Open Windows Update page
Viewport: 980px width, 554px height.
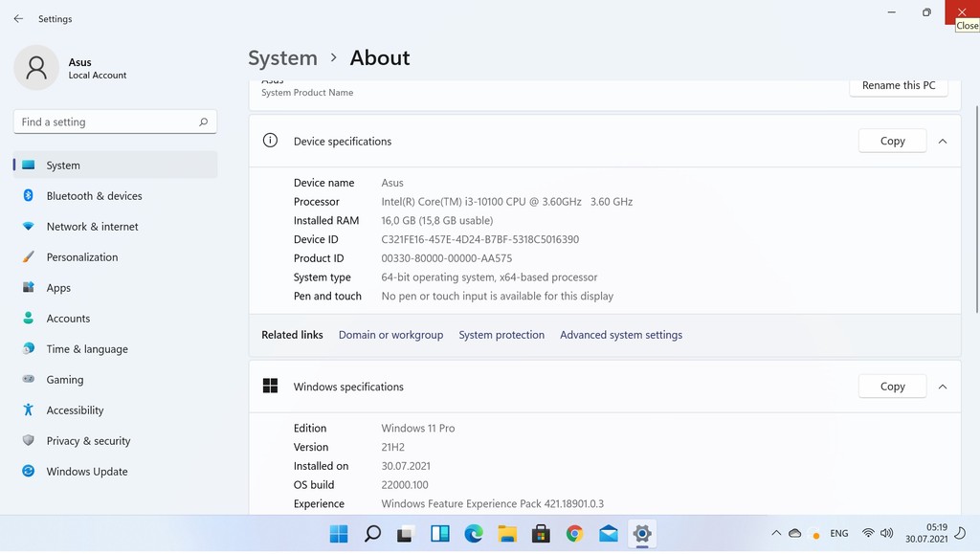(115, 472)
